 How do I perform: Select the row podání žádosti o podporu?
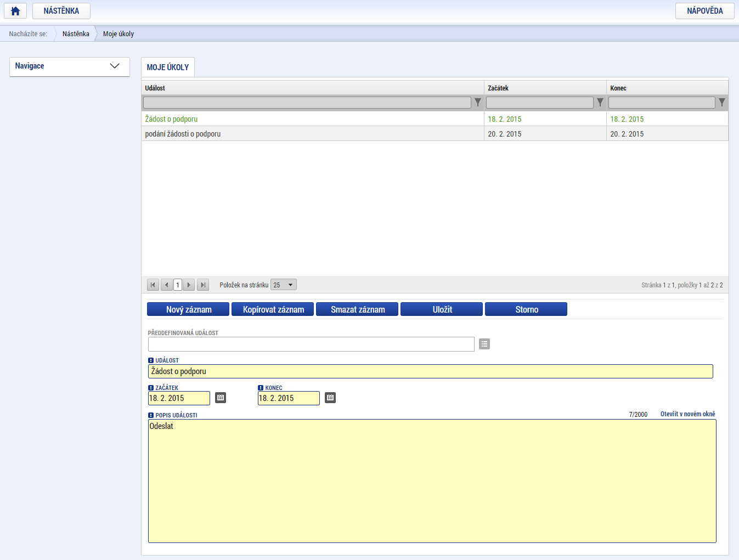435,134
